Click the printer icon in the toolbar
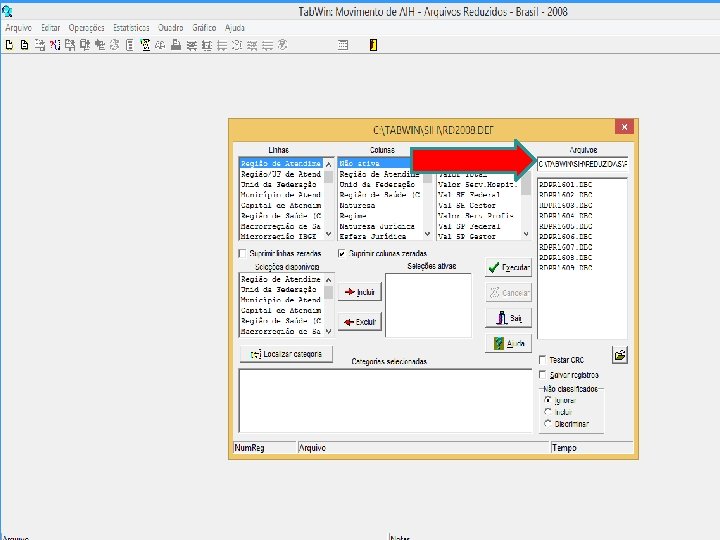720x540 pixels. [x=175, y=45]
